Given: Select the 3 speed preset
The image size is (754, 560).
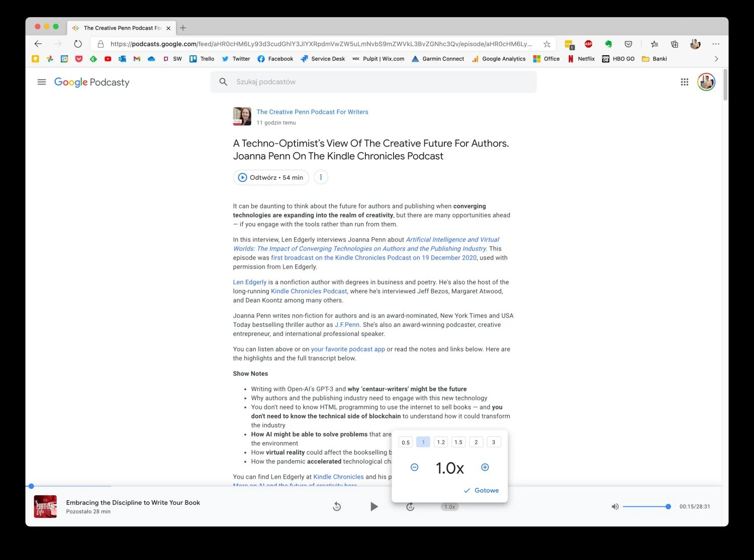Looking at the screenshot, I should coord(494,442).
